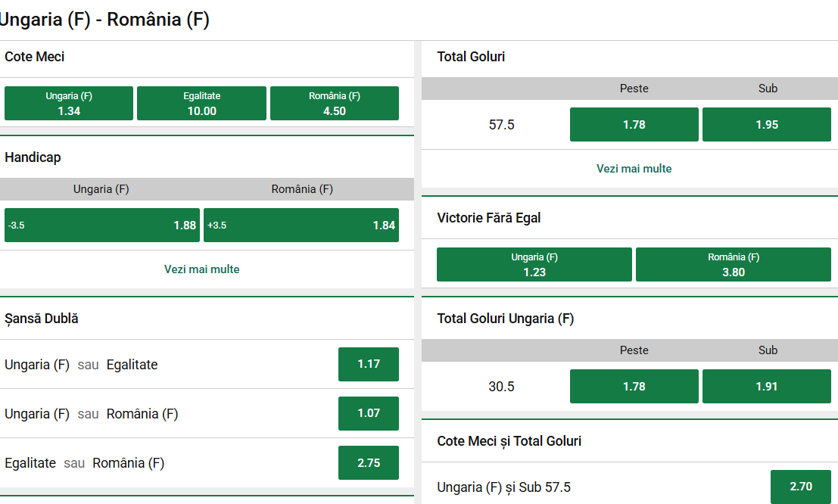Click the Total Goluri Ungaria (F) header
This screenshot has height=504, width=838.
coord(506,319)
